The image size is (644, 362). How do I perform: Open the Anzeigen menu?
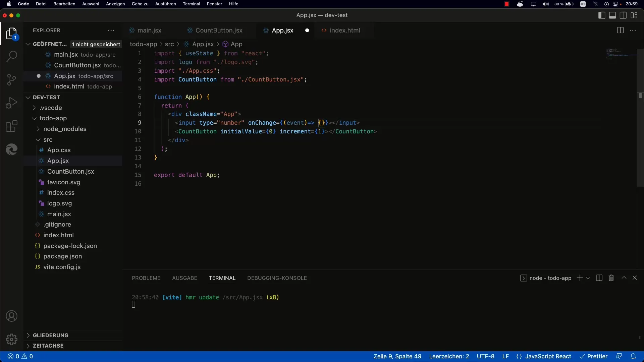coord(115,4)
